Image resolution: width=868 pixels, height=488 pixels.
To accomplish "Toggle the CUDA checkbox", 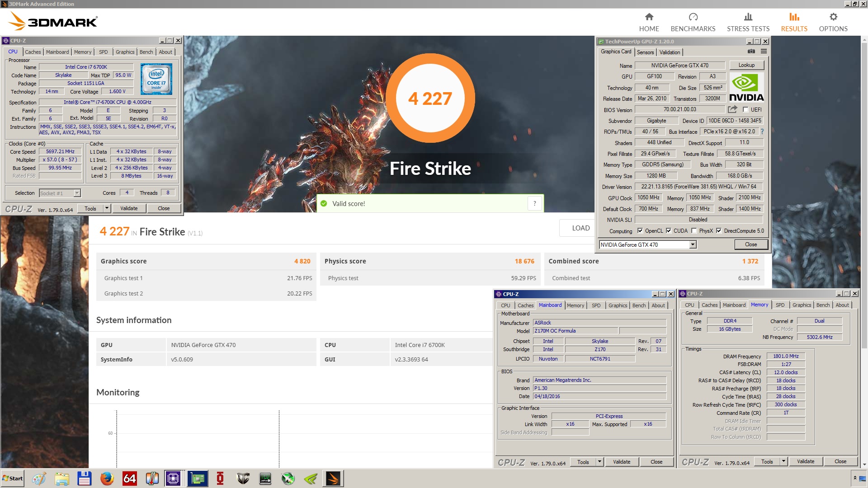I will tap(669, 230).
